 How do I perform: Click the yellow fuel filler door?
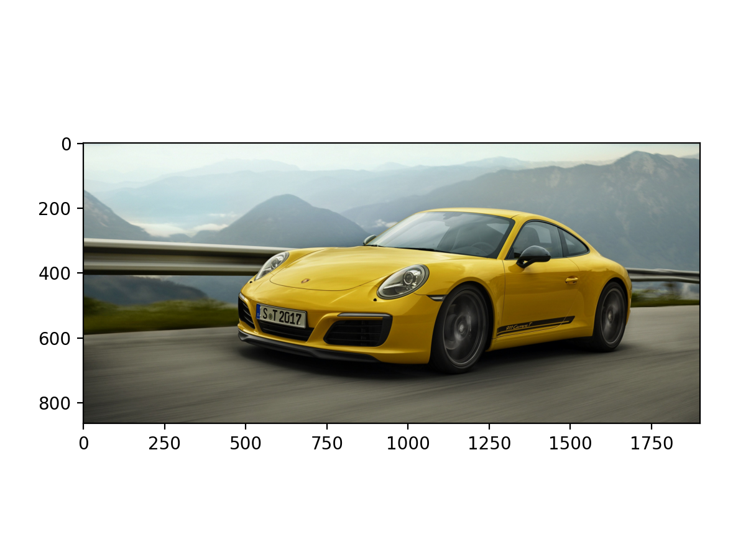(x=573, y=280)
